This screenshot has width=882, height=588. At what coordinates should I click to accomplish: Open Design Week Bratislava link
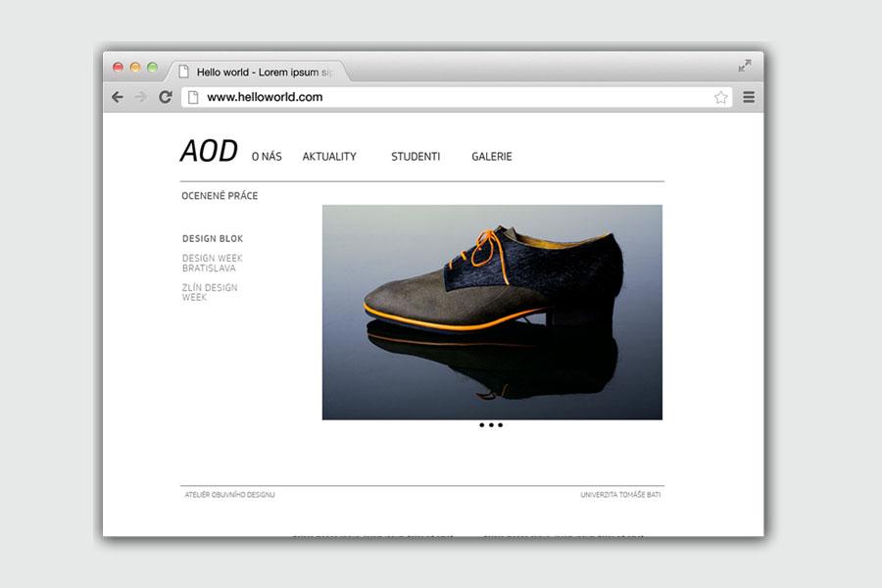coord(212,263)
